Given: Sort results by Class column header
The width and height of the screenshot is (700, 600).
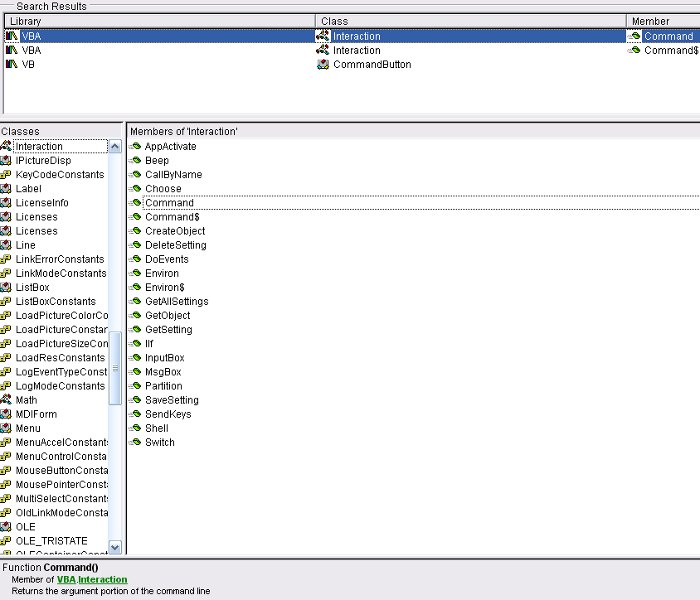Looking at the screenshot, I should pyautogui.click(x=469, y=21).
